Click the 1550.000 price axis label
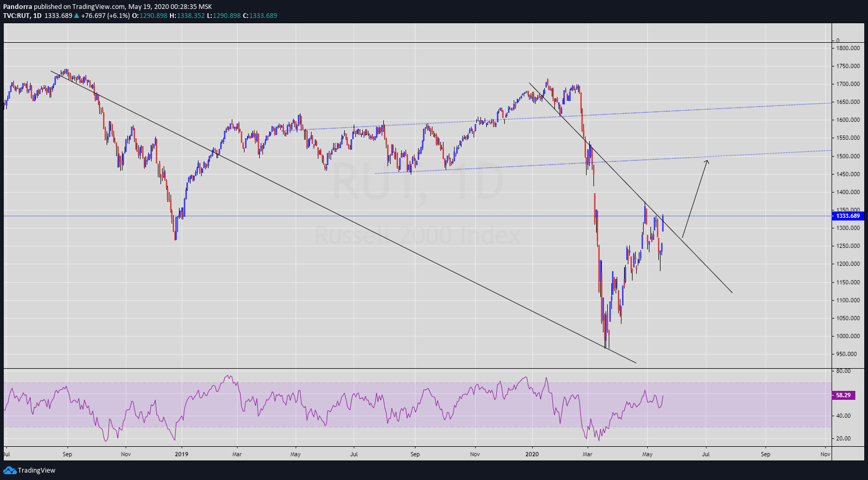 tap(848, 138)
